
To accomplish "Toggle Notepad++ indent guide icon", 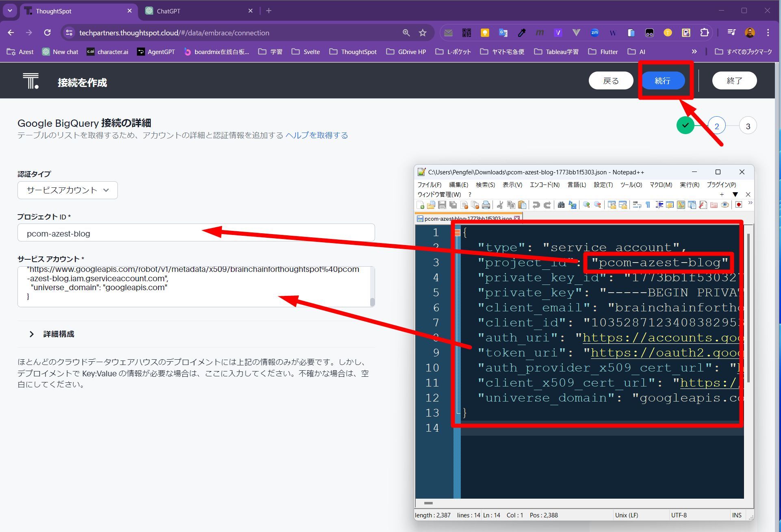I will coord(659,205).
